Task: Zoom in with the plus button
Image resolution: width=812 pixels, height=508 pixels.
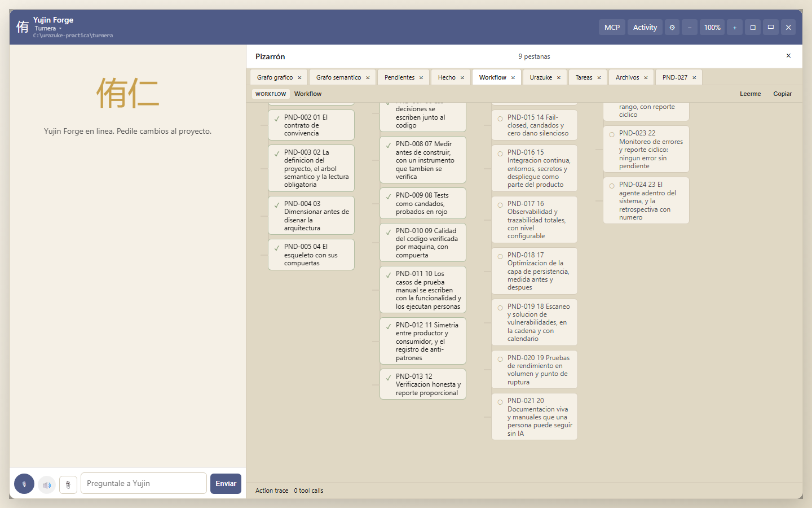Action: tap(735, 27)
